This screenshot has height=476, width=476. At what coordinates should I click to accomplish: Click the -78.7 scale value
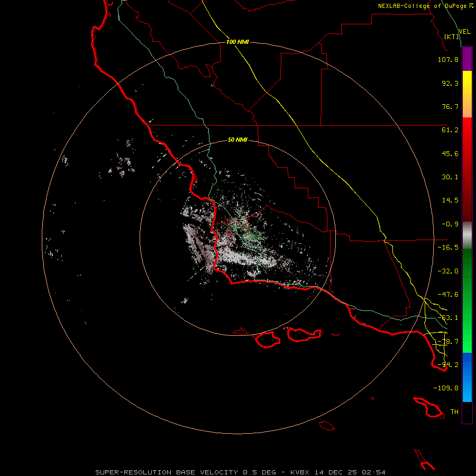448,342
